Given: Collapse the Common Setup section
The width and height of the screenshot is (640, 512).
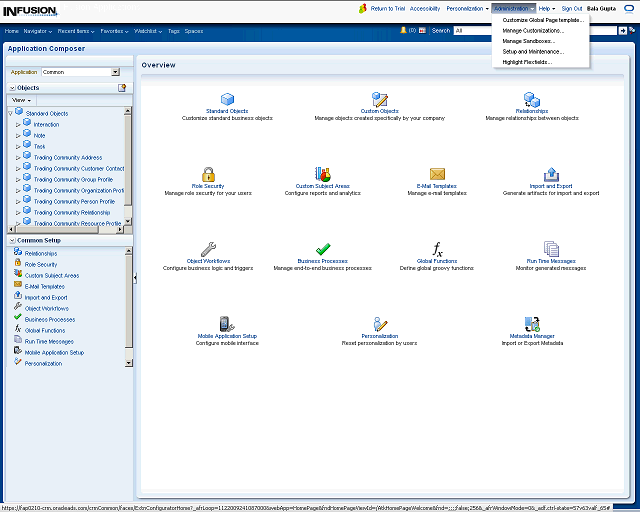Looking at the screenshot, I should click(x=11, y=241).
